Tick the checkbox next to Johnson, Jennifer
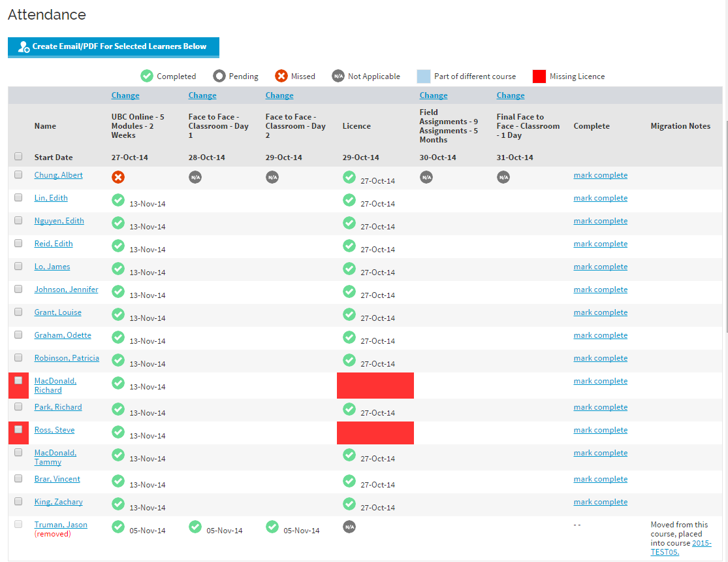The height and width of the screenshot is (562, 728). [x=18, y=289]
